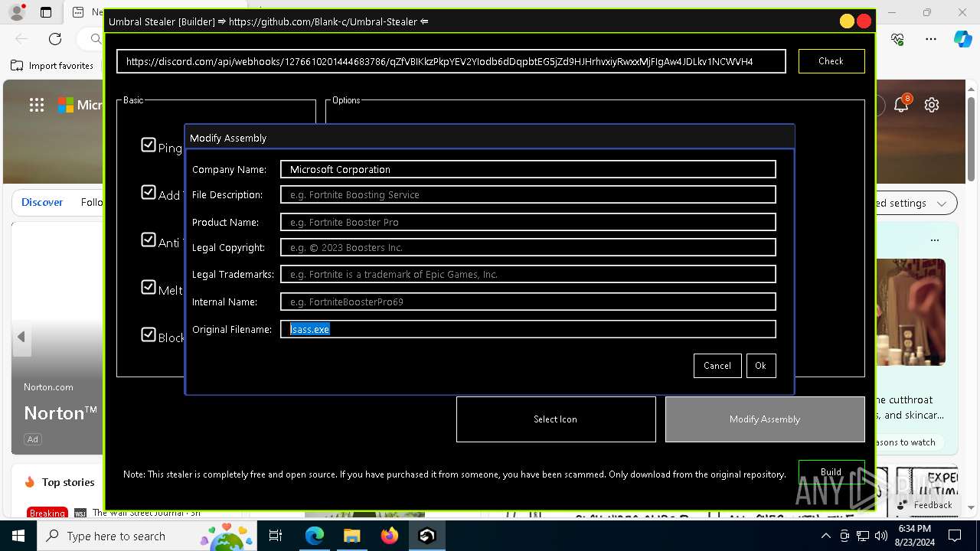Click the previous-slide arrow on the Edge carousel

pyautogui.click(x=21, y=337)
